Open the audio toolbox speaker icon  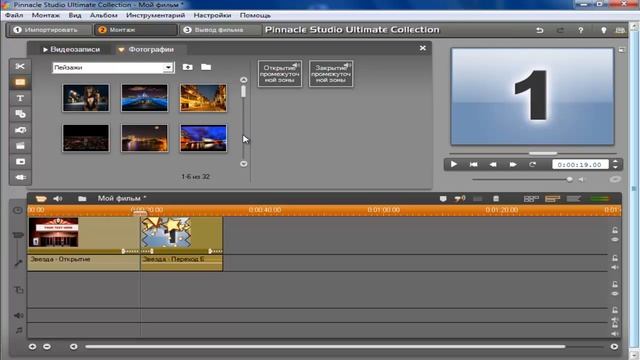[x=58, y=198]
